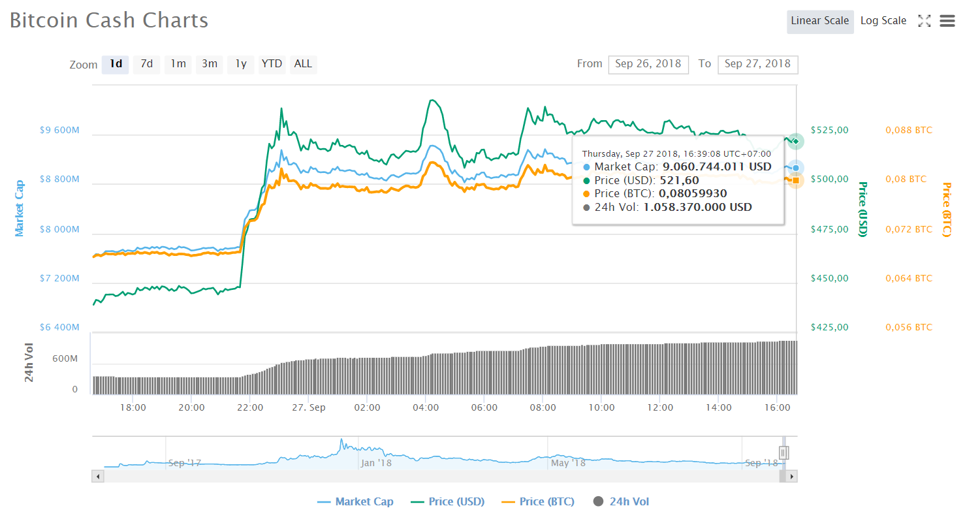Click navigator scrollbar right arrow
980x521 pixels.
pos(792,477)
